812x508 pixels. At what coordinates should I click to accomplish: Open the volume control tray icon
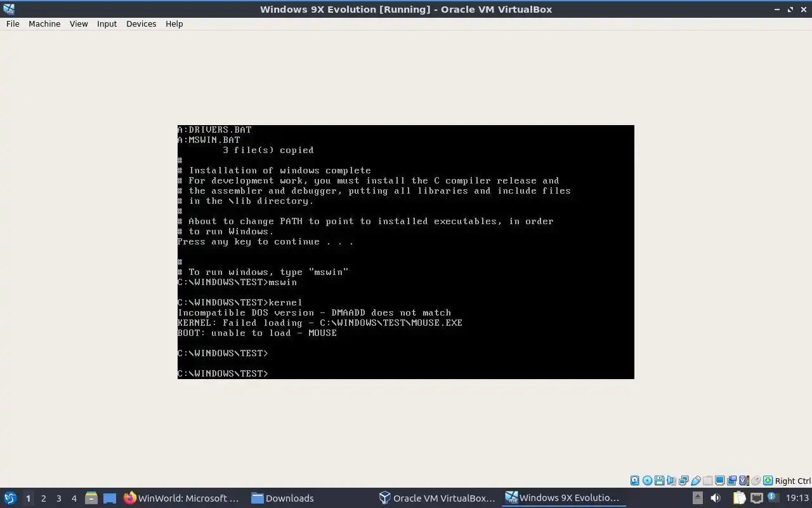click(716, 498)
